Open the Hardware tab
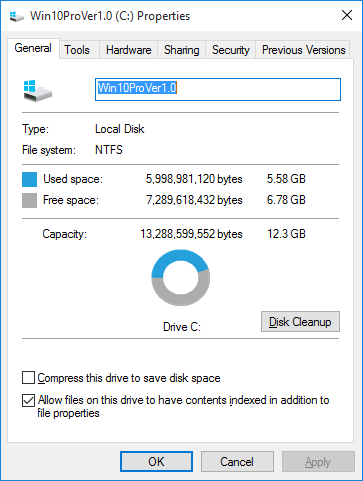This screenshot has width=363, height=481. (x=128, y=50)
